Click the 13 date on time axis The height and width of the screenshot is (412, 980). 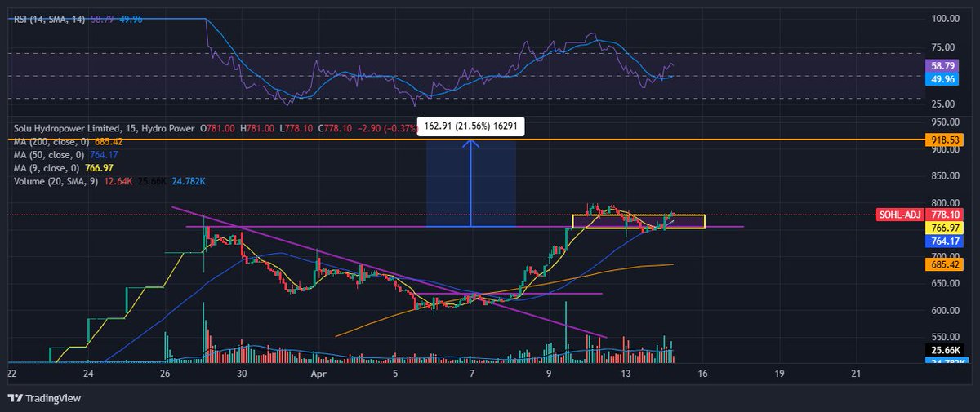click(626, 373)
